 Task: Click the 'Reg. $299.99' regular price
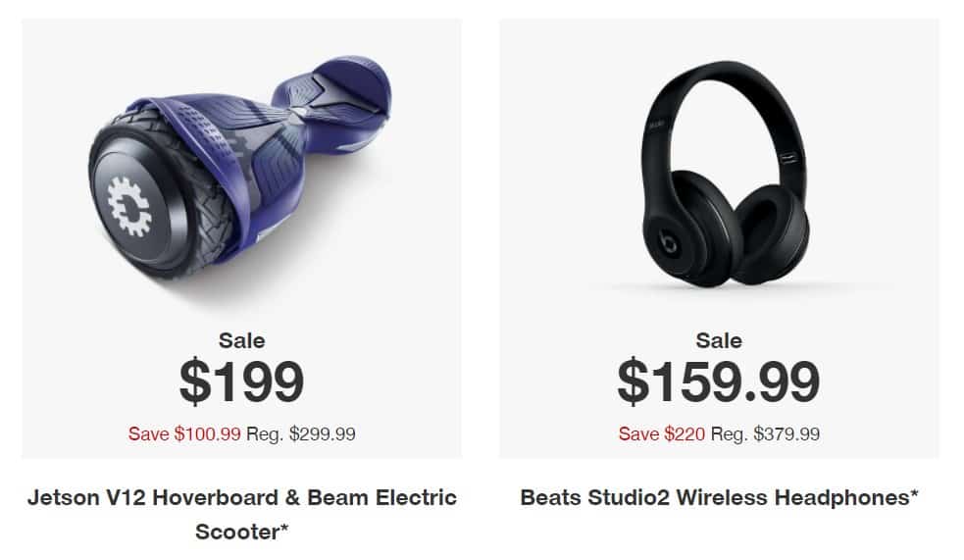click(x=301, y=434)
